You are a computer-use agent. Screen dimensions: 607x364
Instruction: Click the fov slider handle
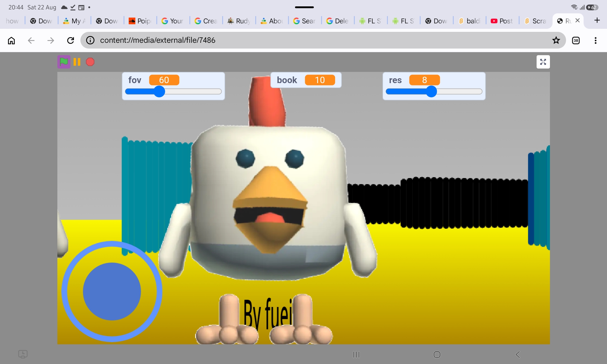pos(159,91)
